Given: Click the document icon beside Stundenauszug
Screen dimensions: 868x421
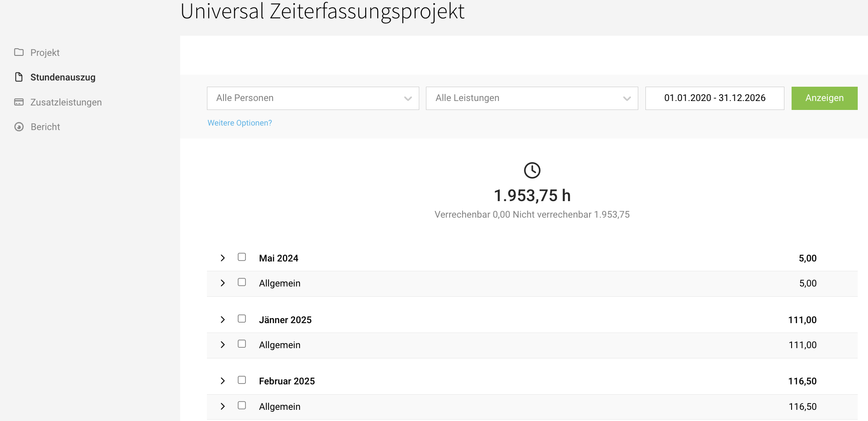Looking at the screenshot, I should click(19, 77).
